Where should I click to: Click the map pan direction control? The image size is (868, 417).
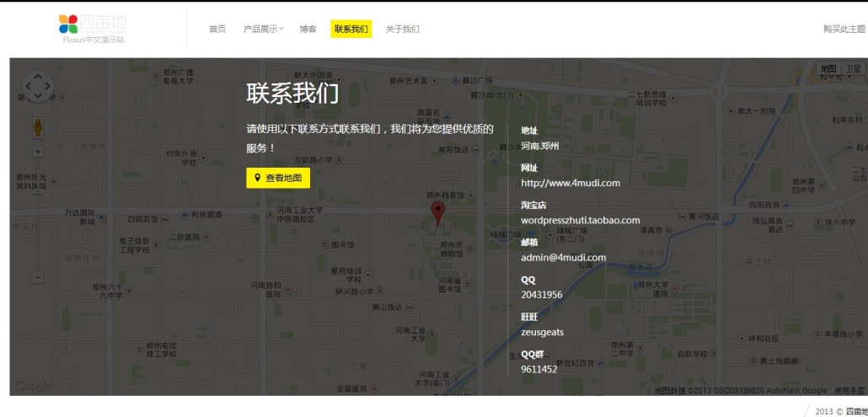(38, 86)
